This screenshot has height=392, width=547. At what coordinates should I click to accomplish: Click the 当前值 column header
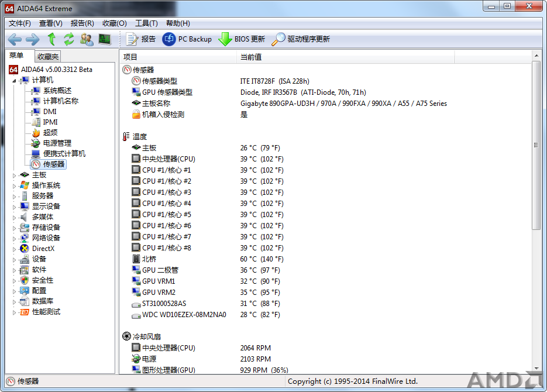[x=345, y=57]
